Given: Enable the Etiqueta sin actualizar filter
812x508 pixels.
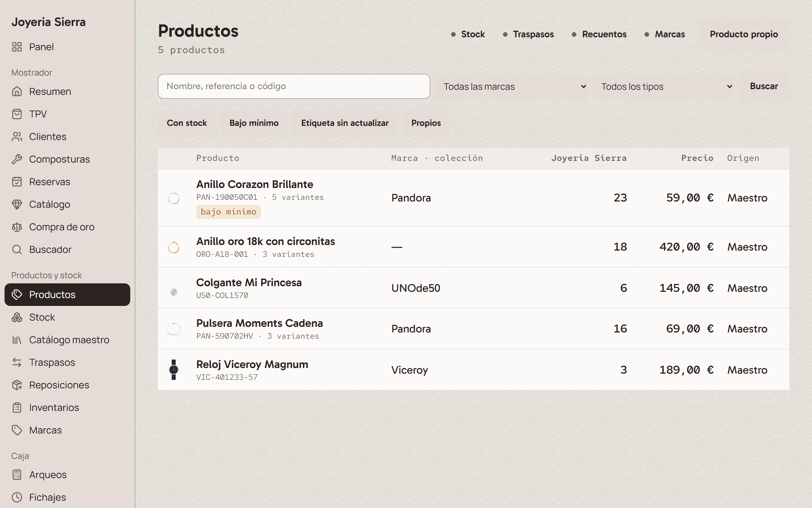Looking at the screenshot, I should point(345,123).
